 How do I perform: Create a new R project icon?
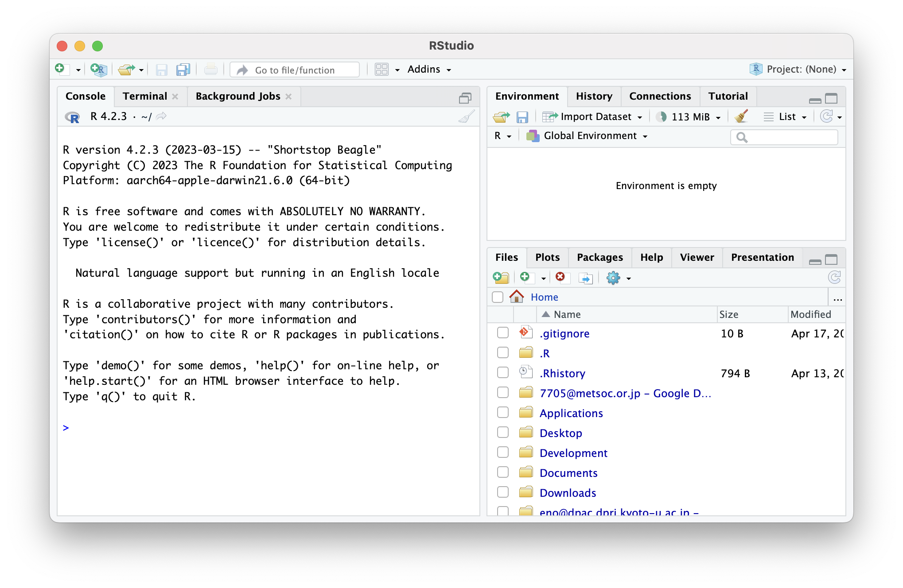(x=98, y=70)
